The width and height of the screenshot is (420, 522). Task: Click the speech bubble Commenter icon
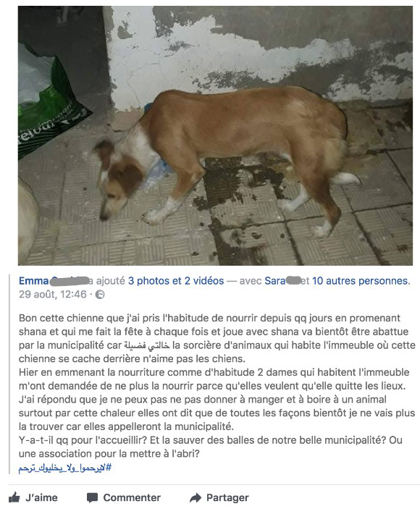(x=92, y=497)
